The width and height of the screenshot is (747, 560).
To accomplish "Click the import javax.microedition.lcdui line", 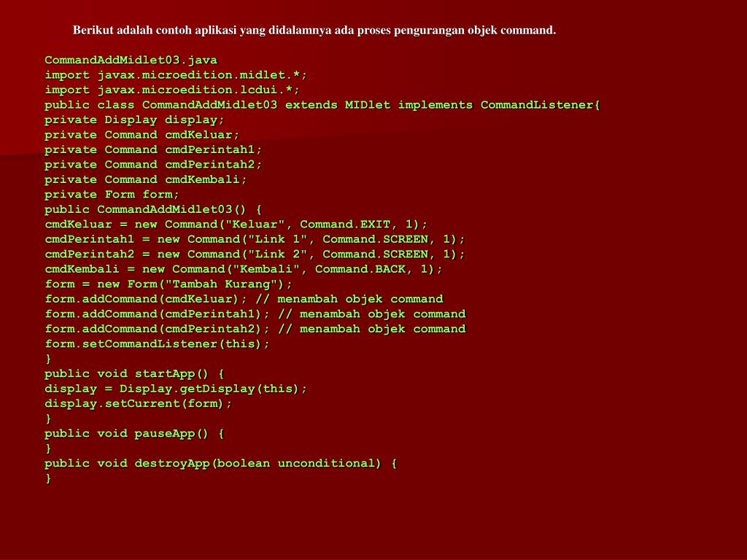I will pos(172,90).
